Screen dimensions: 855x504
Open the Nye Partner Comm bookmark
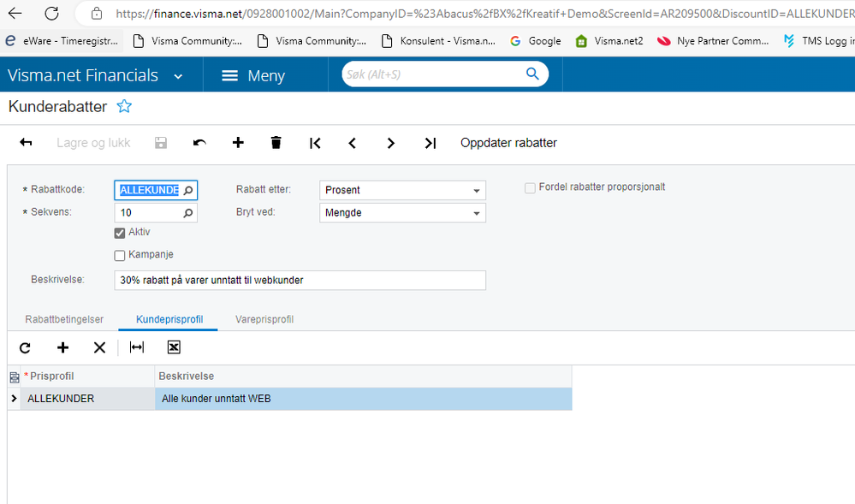coord(713,41)
